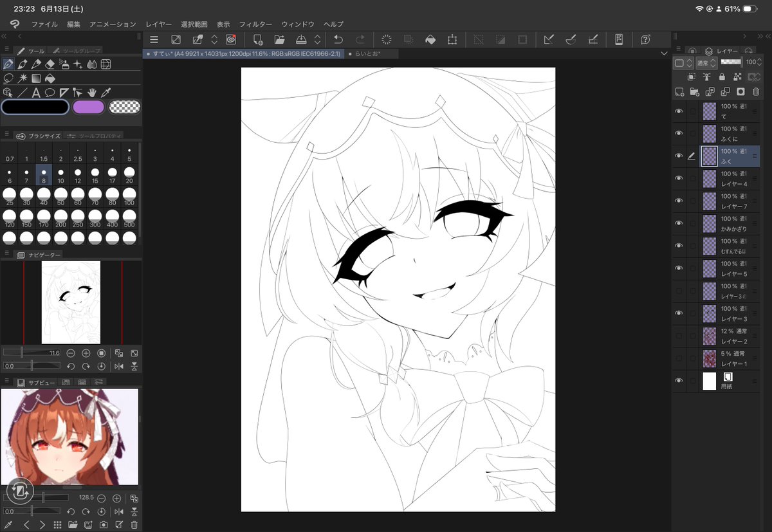The image size is (772, 532).
Task: Select the Balloon tool
Action: [50, 92]
